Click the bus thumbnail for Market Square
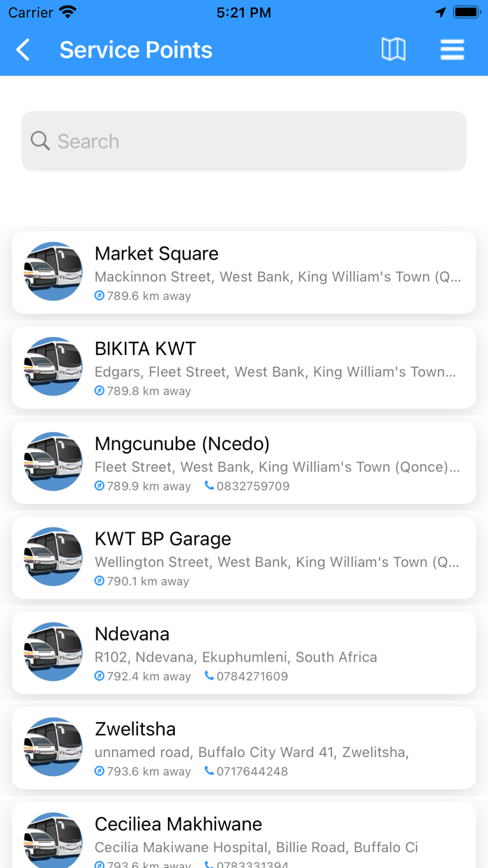 point(52,272)
